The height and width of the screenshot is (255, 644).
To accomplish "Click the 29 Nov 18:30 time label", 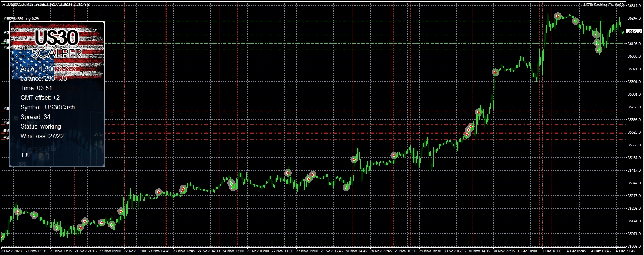I will pyautogui.click(x=430, y=251).
